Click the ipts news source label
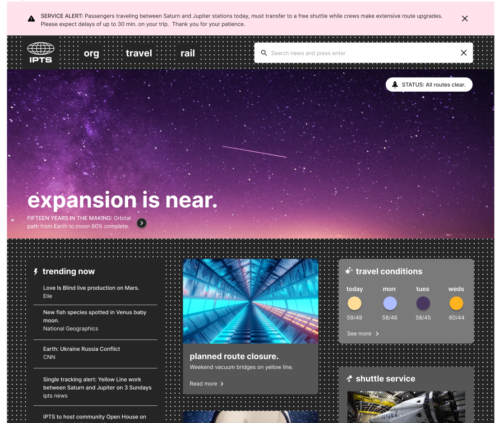Screen dimensions: 504x423 click(55, 395)
